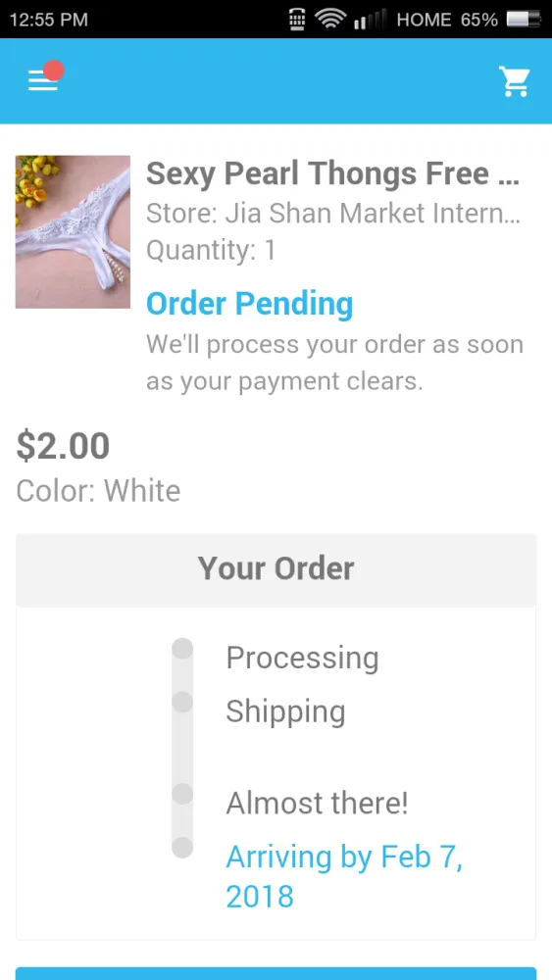
Task: Tap the blue button at screen bottom
Action: tap(276, 973)
